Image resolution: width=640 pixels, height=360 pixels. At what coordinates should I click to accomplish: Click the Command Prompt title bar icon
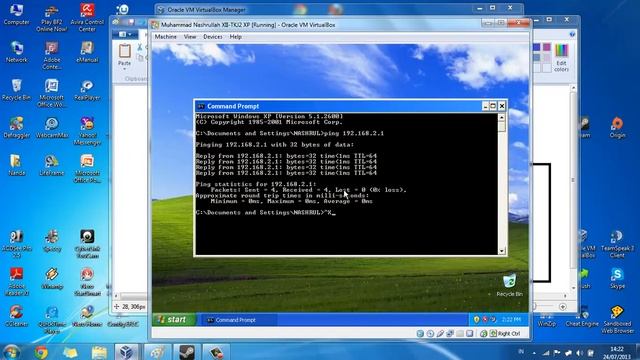tap(200, 106)
